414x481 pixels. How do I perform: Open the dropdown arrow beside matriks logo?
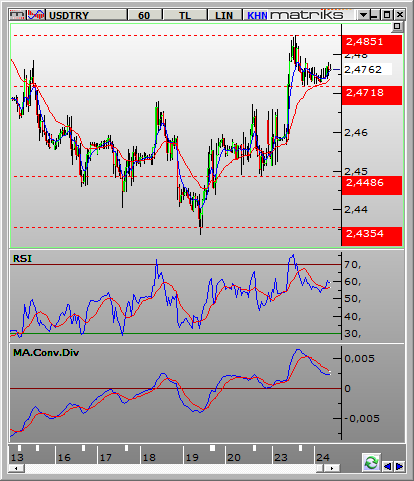363,15
